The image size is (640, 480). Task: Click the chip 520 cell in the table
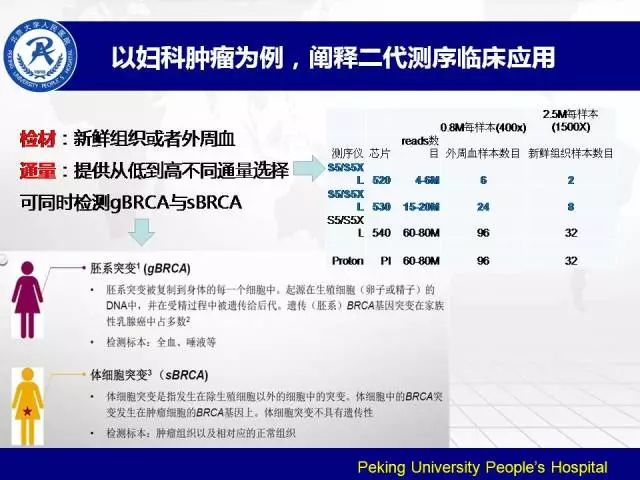tap(381, 180)
